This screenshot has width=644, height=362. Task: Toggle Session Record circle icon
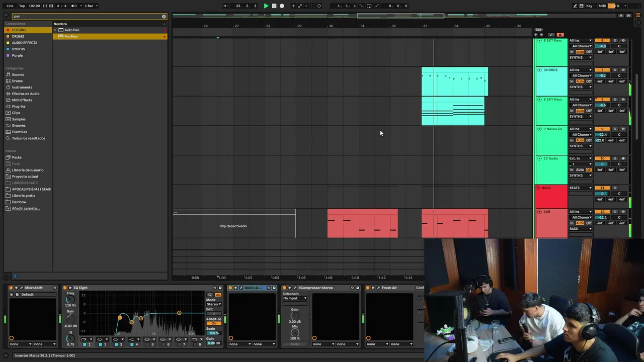tap(319, 6)
